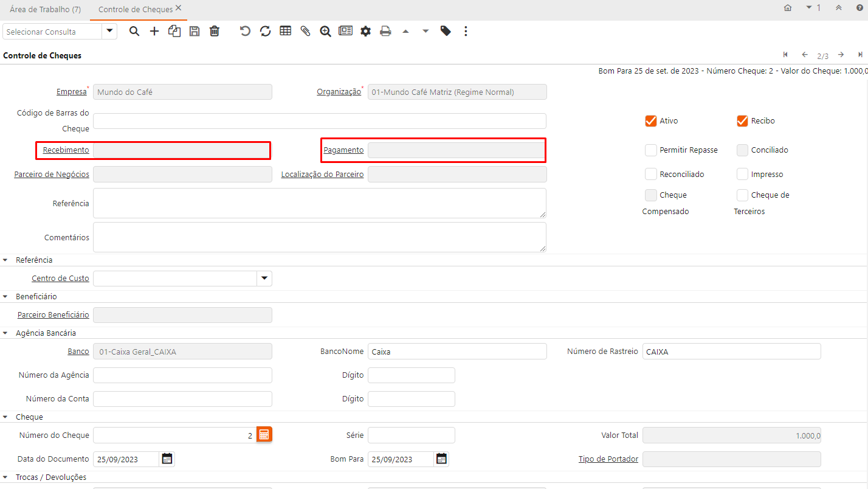This screenshot has height=489, width=868.
Task: Open calculator next to Número do Cheque
Action: (x=264, y=435)
